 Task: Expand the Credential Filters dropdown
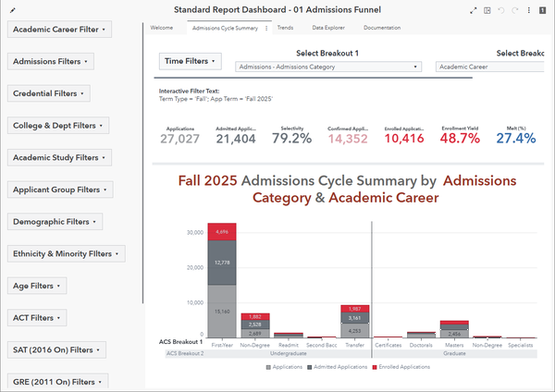49,93
